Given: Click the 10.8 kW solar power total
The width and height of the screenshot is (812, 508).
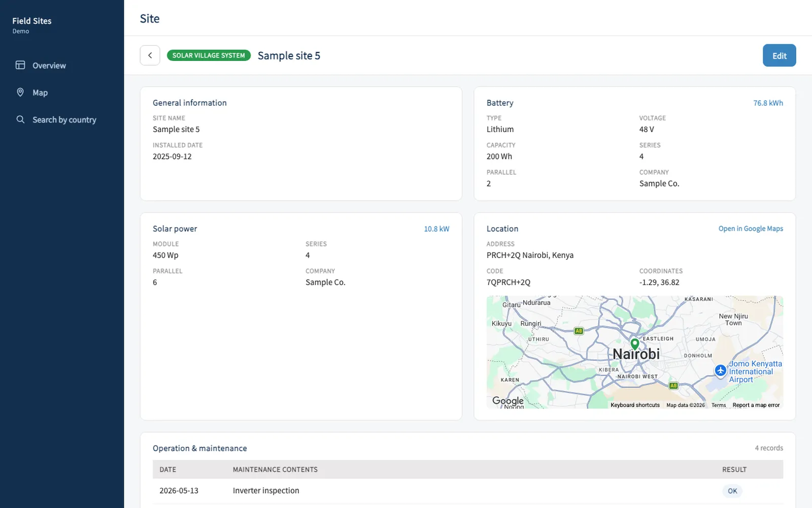Looking at the screenshot, I should click(x=436, y=229).
